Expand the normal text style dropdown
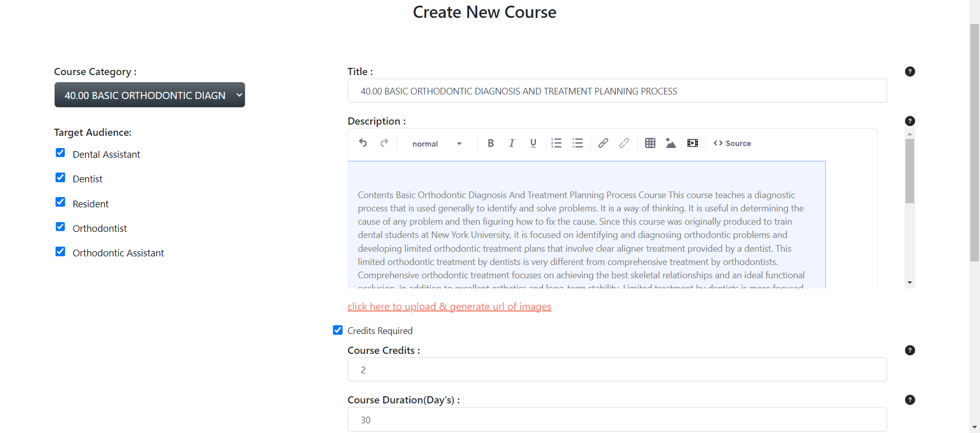The height and width of the screenshot is (433, 980). pos(437,143)
